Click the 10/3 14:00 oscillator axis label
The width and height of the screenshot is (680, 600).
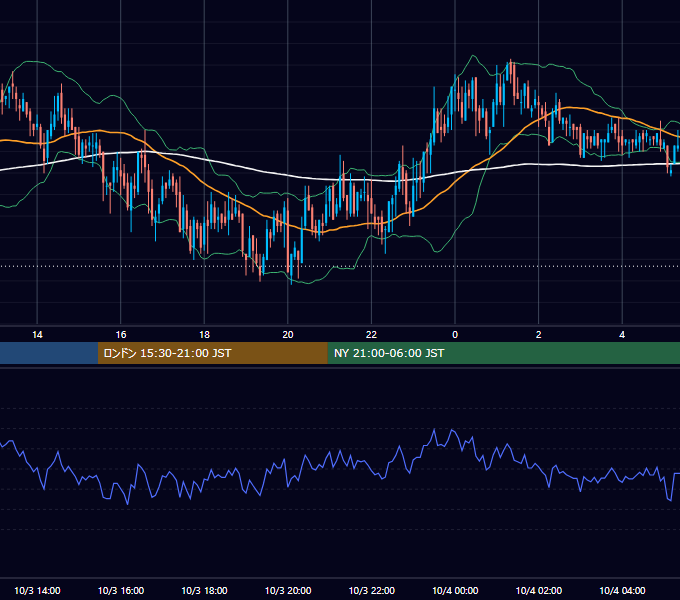37,590
